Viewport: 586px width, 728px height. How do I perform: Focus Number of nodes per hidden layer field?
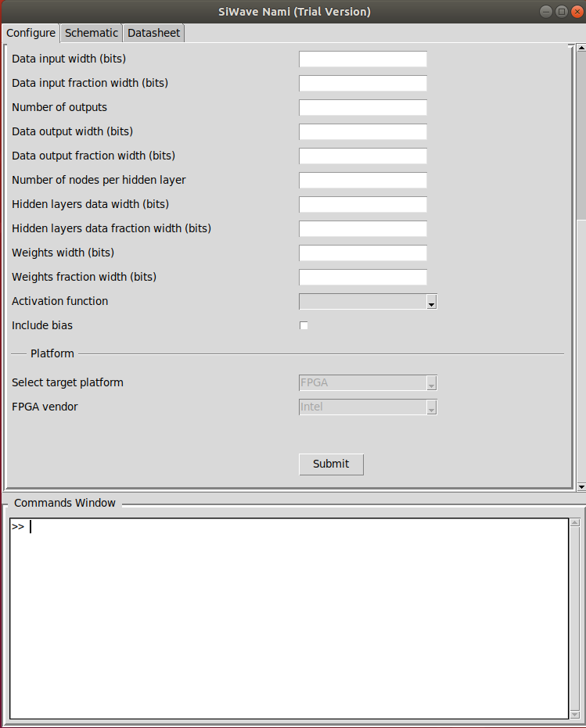point(363,181)
